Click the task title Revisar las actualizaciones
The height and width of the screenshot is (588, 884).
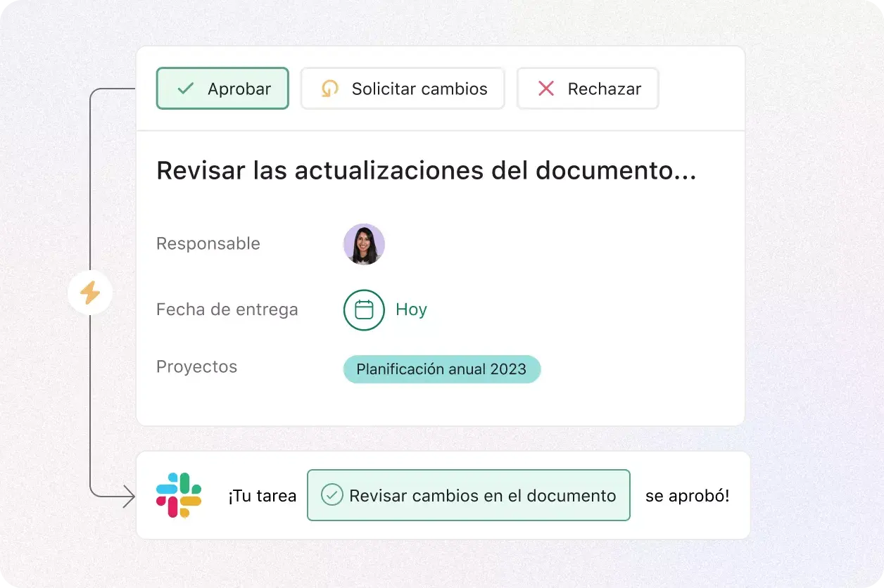point(425,171)
